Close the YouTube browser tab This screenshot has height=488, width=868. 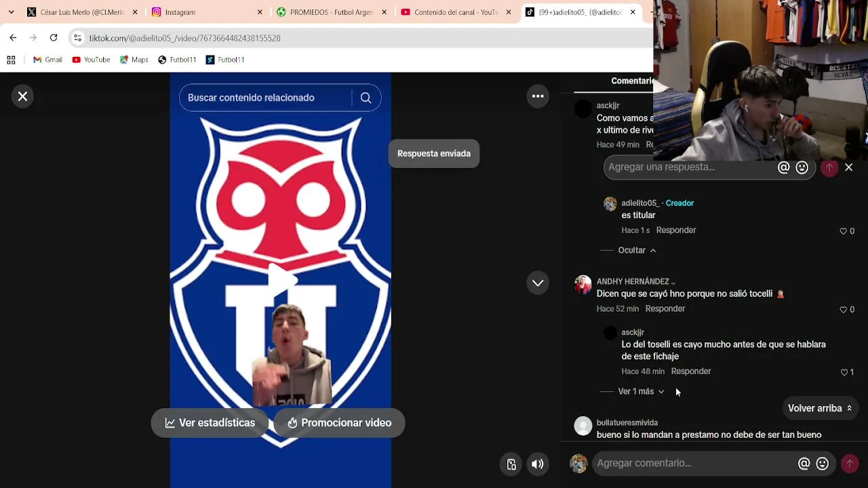509,12
